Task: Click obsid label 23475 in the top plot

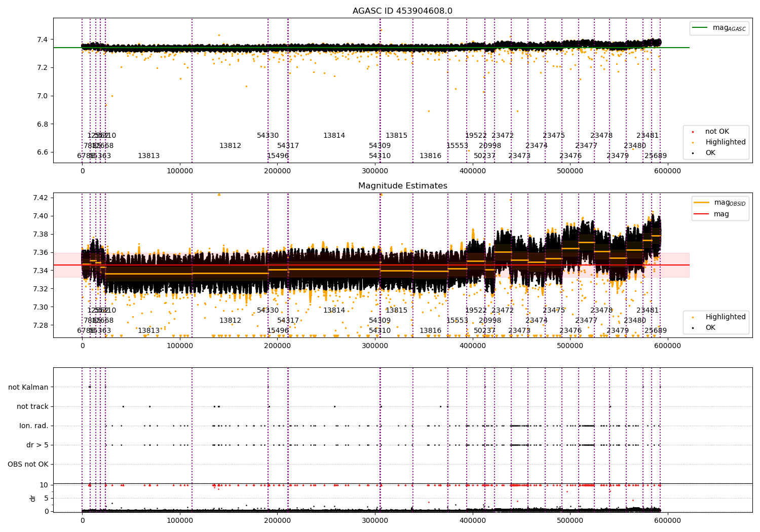Action: 554,135
